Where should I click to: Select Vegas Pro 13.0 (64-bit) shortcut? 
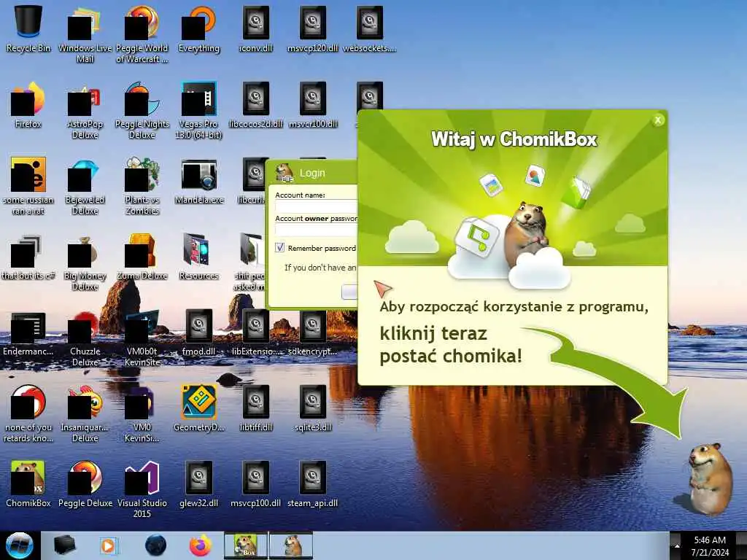click(198, 111)
